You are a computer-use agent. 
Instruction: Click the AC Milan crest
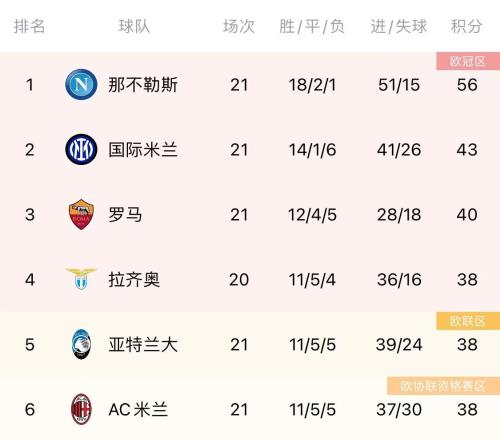(81, 409)
